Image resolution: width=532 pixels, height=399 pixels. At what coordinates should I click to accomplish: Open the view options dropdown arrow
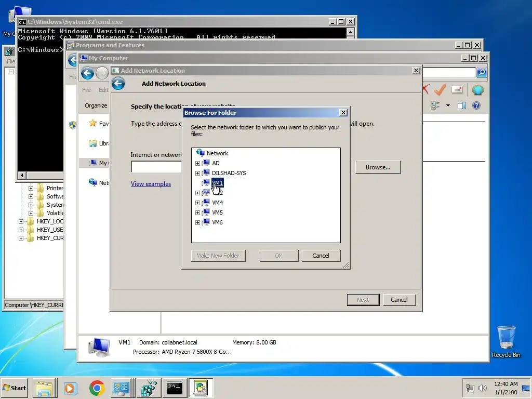coord(448,105)
